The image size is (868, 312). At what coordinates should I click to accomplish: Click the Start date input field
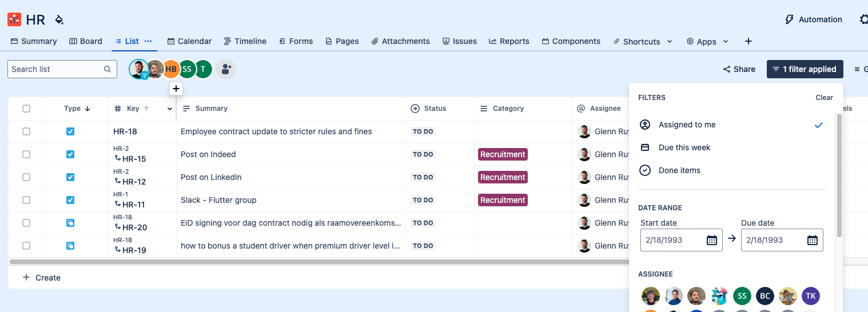click(x=681, y=240)
